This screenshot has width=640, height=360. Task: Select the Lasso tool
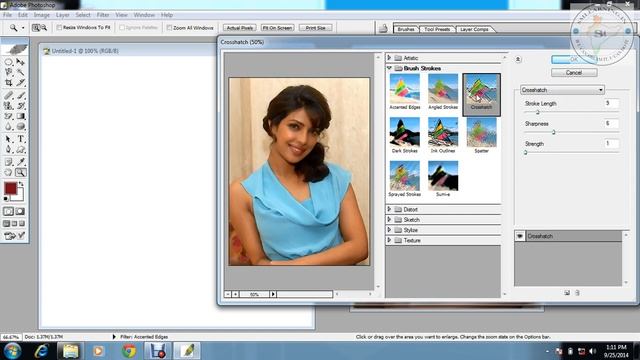pos(9,72)
